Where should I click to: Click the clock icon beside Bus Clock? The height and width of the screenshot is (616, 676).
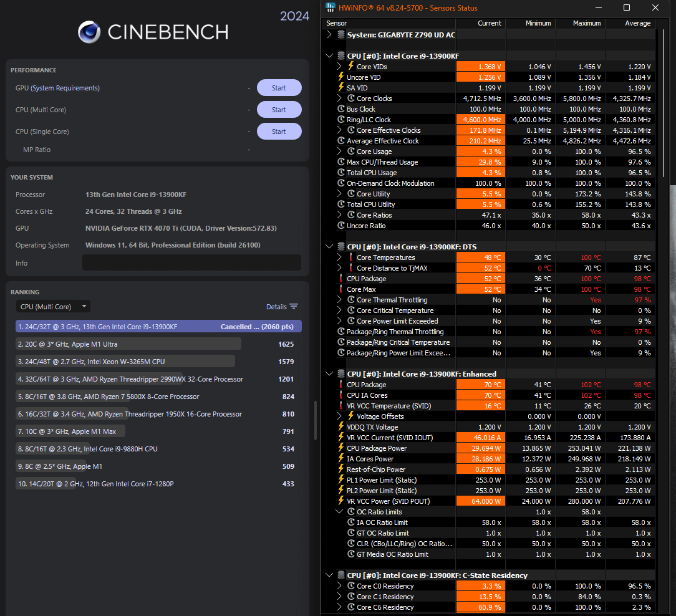[341, 109]
